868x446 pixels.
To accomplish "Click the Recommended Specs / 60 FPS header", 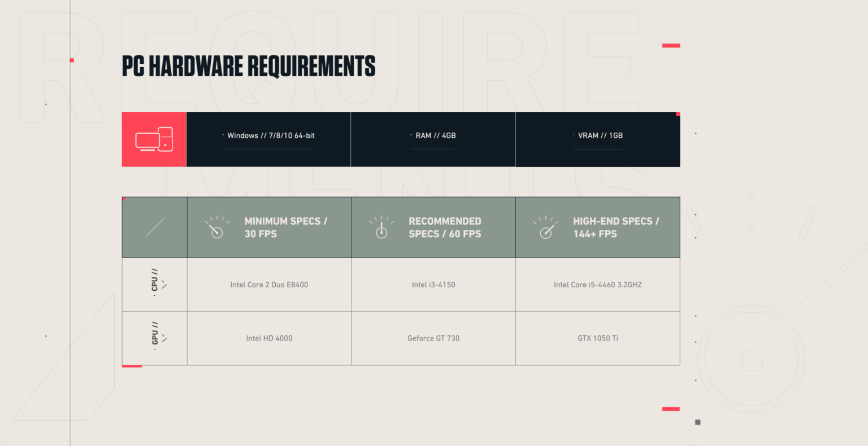I will pyautogui.click(x=445, y=228).
